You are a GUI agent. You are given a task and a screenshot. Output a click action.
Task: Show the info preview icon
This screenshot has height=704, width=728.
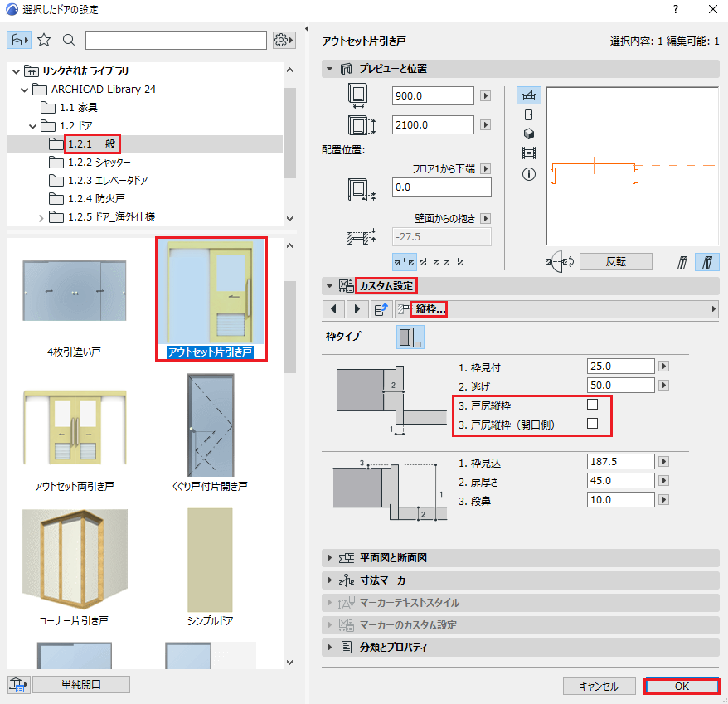pyautogui.click(x=528, y=174)
